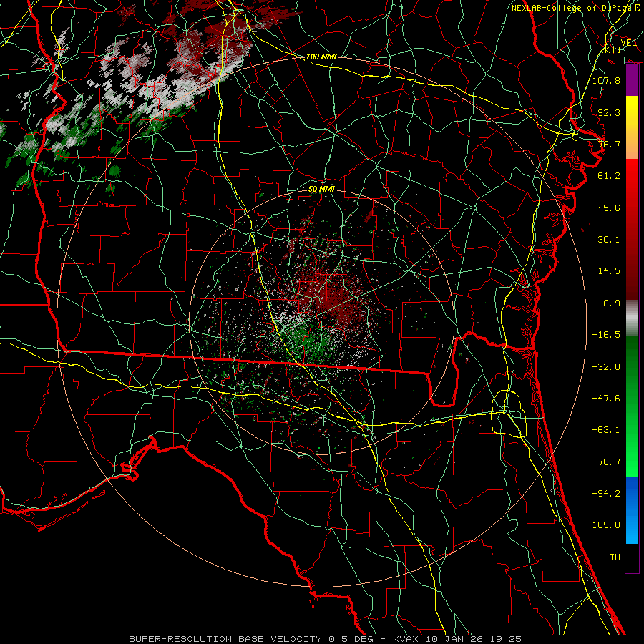Click the VEL legend title
Screen dimensions: 644x644
pos(628,43)
